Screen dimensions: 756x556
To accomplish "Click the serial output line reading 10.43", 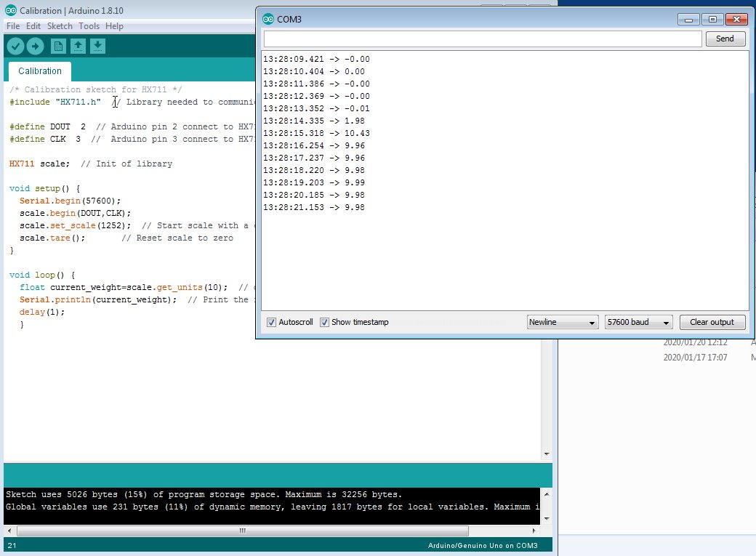I will 316,133.
